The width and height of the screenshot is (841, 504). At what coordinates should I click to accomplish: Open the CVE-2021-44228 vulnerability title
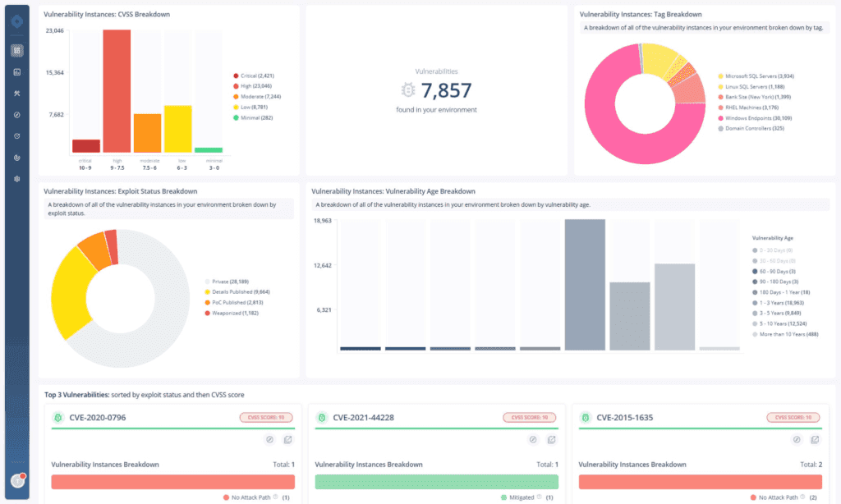(364, 418)
